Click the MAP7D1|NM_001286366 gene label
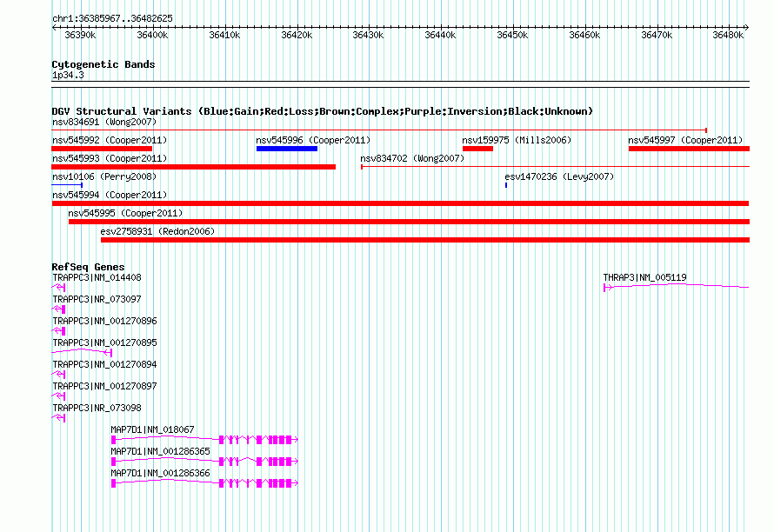Viewport: 774px width, 532px height. click(x=160, y=473)
